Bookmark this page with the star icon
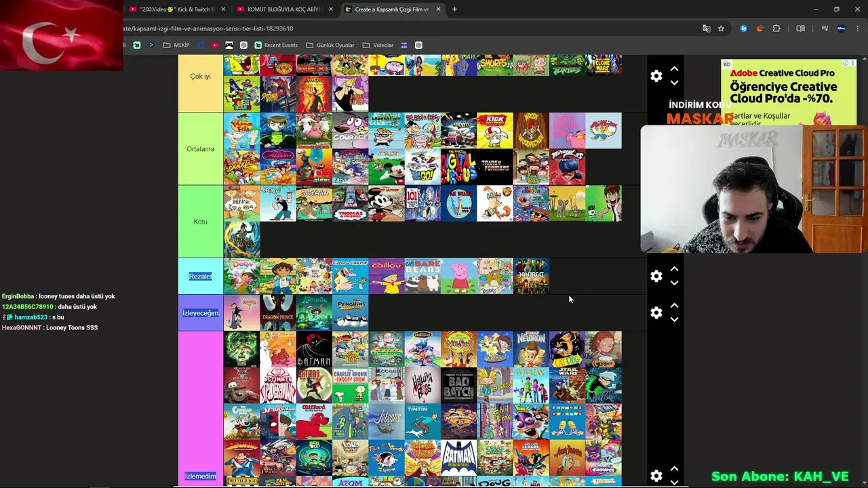This screenshot has width=868, height=488. tap(721, 28)
